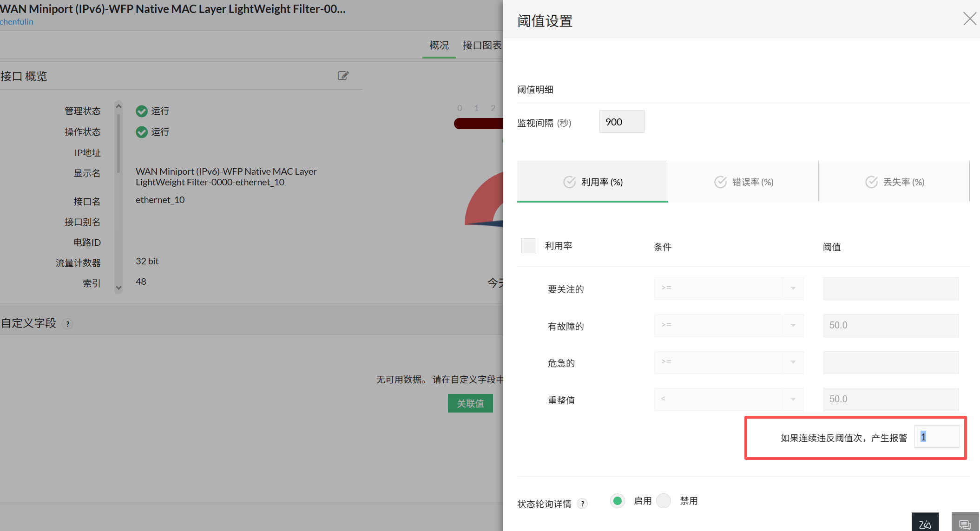The width and height of the screenshot is (980, 531).
Task: Click the scroll-up arrow in 接口概览 list
Action: pos(118,106)
